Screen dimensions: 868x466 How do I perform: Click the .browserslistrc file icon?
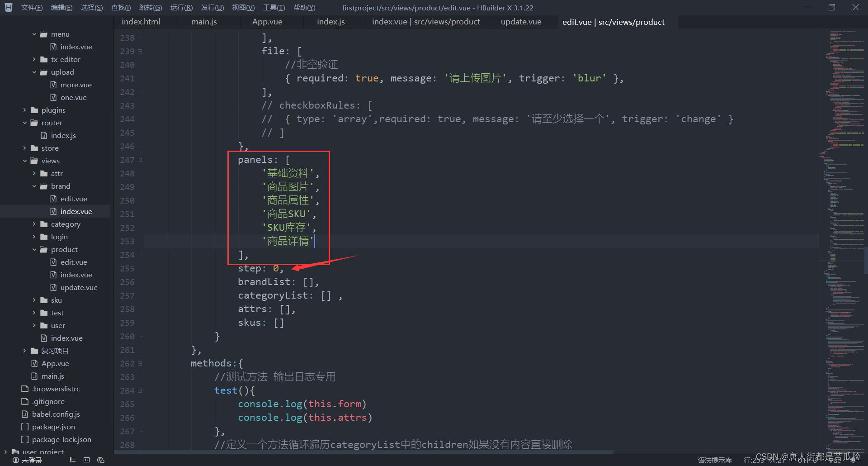(25, 389)
